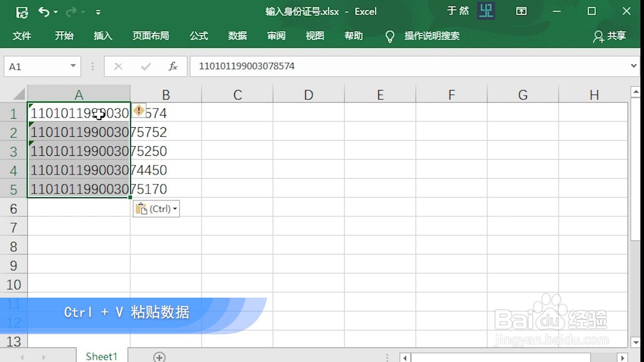Click the Insert Function fx icon

pyautogui.click(x=173, y=66)
